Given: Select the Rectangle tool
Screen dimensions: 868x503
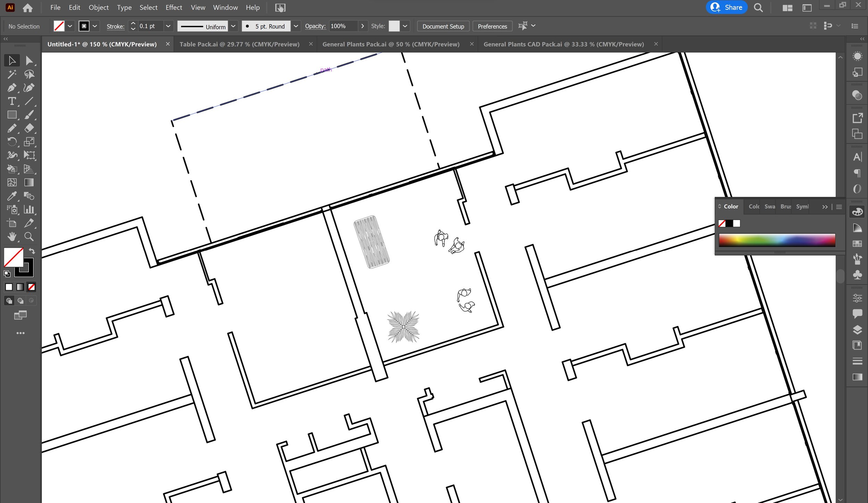Looking at the screenshot, I should pos(12,115).
